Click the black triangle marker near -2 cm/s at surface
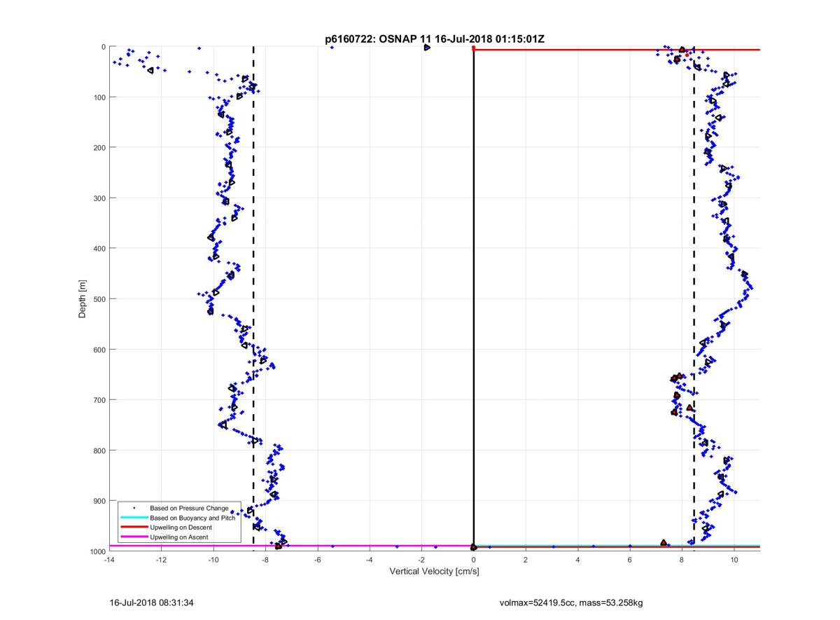 (x=427, y=48)
